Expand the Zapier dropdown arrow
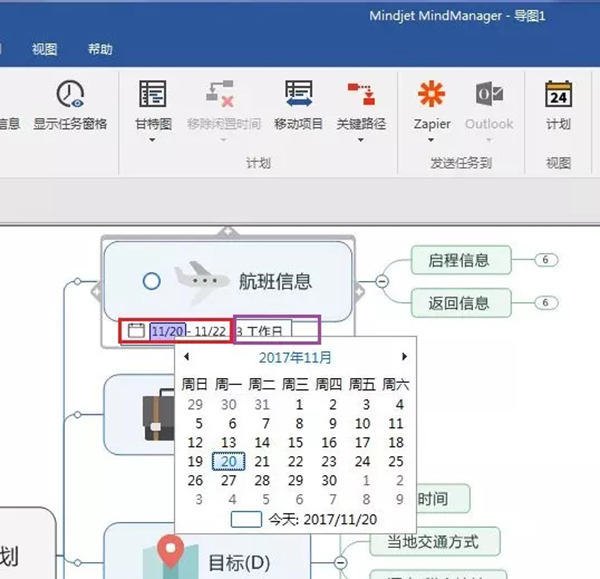This screenshot has width=600, height=579. click(431, 140)
